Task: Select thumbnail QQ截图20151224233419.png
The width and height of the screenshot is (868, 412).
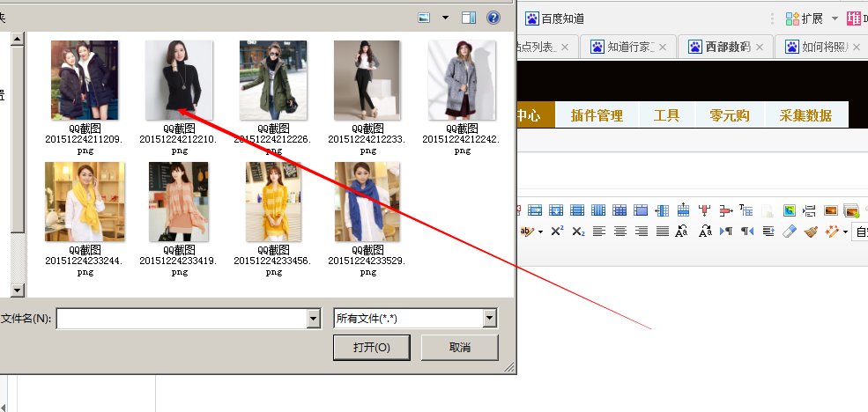Action: (179, 202)
